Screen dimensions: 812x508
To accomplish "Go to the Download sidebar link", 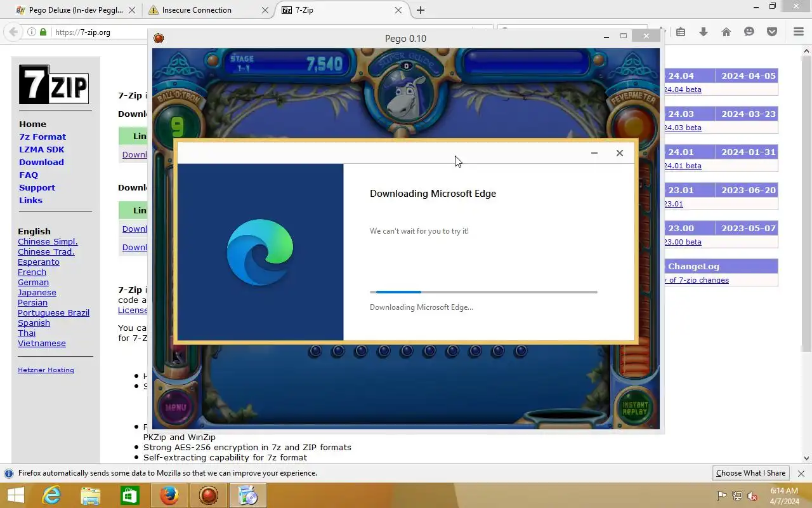I will pos(41,162).
